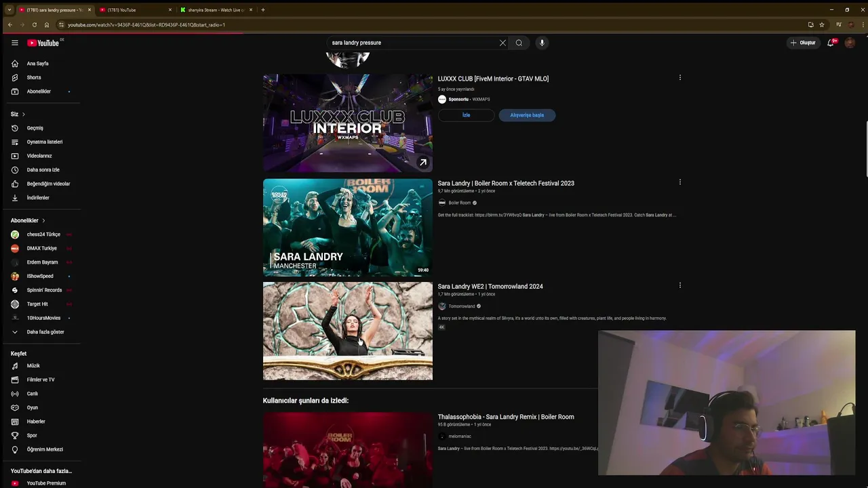Screen dimensions: 868x488
Task: Clear the search box with the X
Action: point(502,43)
